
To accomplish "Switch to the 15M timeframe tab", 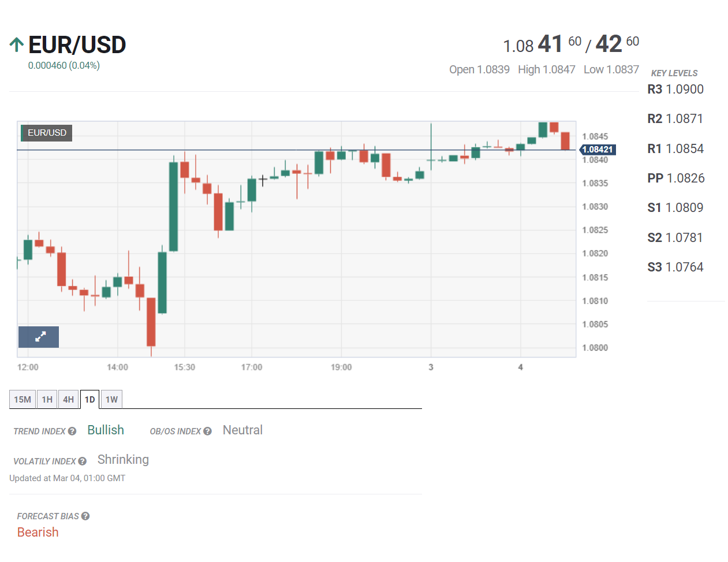I will (x=23, y=400).
